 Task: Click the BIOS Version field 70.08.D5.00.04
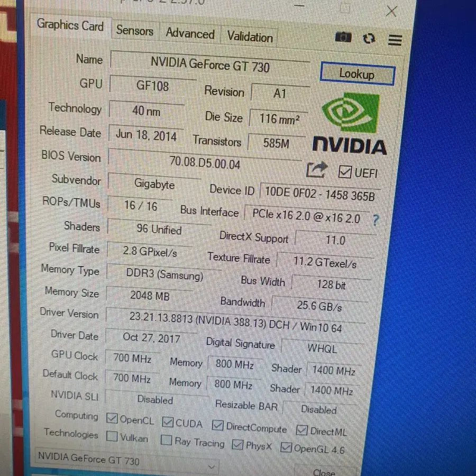point(205,163)
